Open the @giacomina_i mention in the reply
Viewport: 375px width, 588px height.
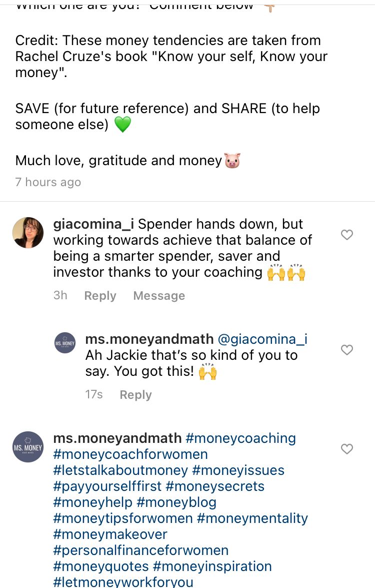[x=262, y=339]
